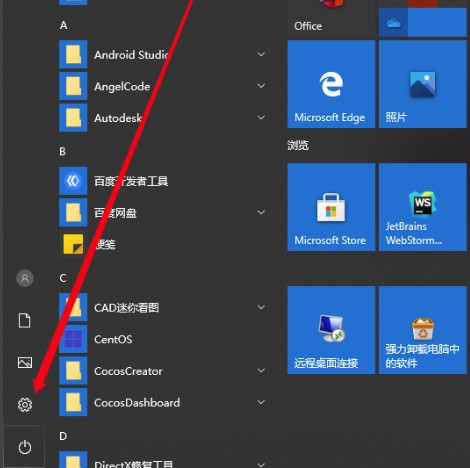Click the user account avatar icon

25,278
